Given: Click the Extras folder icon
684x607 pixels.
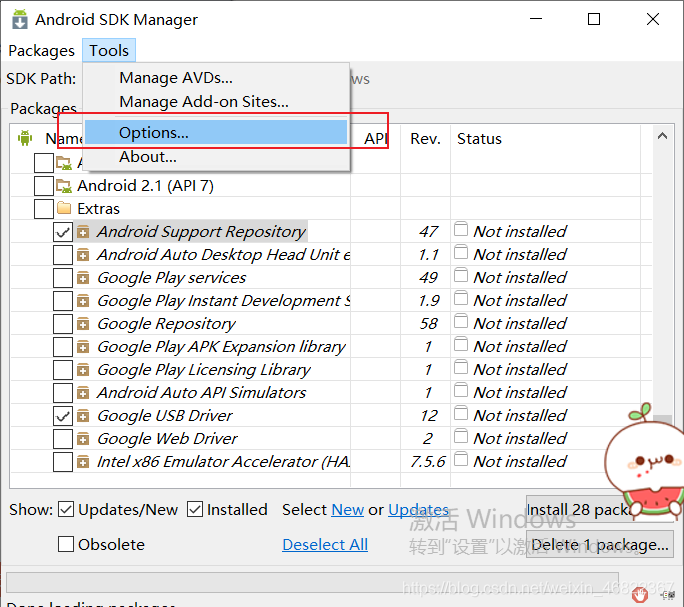Looking at the screenshot, I should click(x=64, y=208).
